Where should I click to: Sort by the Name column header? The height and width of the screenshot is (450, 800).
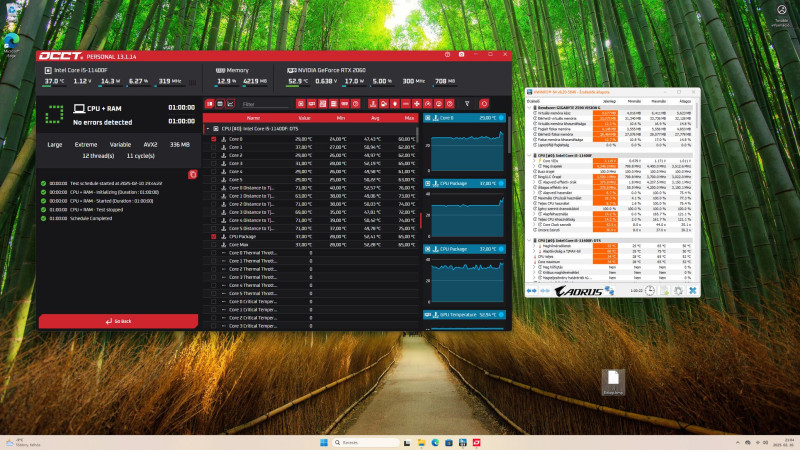253,118
